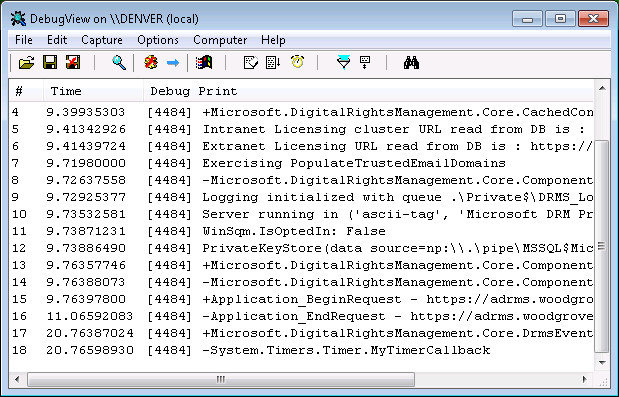Click time value 20.76387024
This screenshot has width=619, height=397.
click(90, 333)
